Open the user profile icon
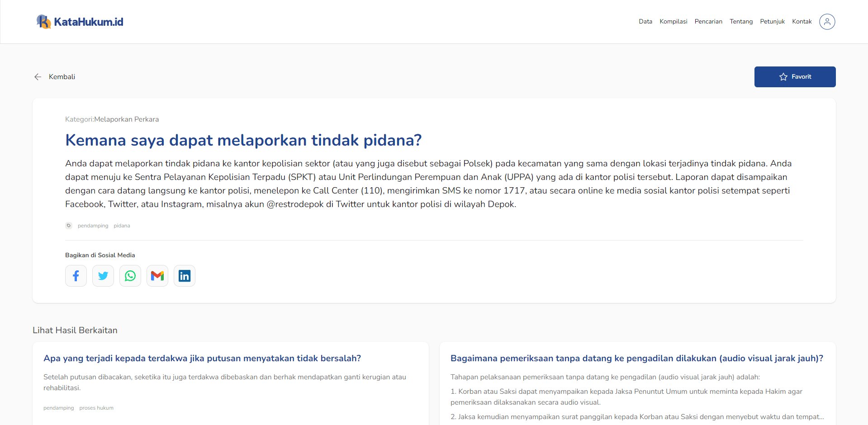This screenshot has height=425, width=868. click(827, 22)
